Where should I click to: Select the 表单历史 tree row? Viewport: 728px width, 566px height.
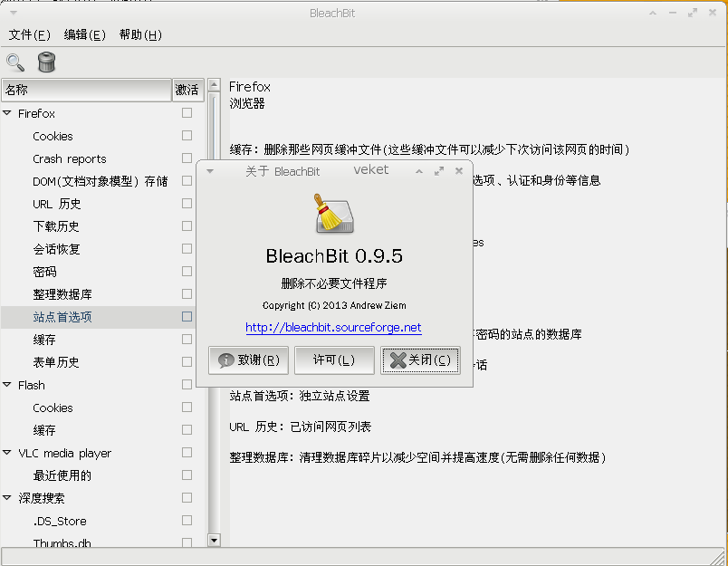(98, 362)
